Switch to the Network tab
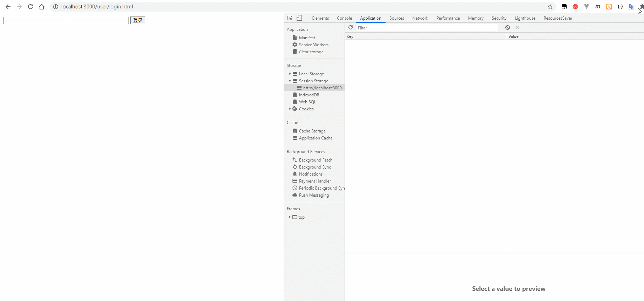The image size is (644, 301). [420, 18]
